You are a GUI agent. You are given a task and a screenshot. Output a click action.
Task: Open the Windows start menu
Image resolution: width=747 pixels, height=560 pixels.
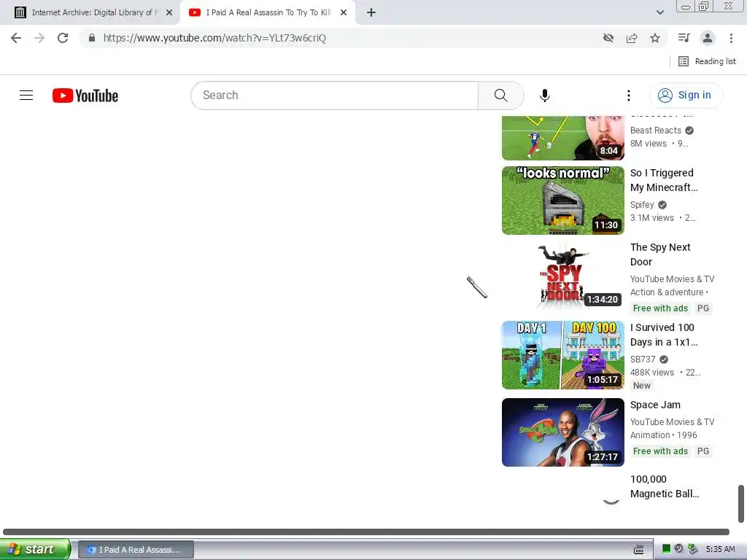(x=35, y=549)
